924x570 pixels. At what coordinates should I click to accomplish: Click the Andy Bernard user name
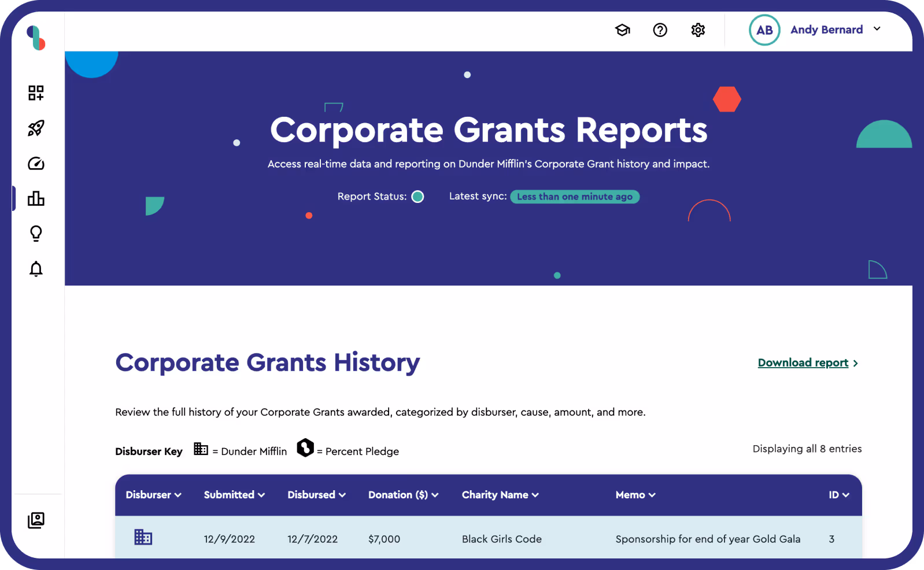click(x=827, y=29)
